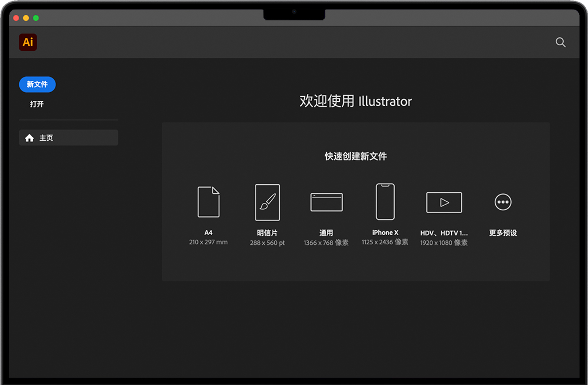This screenshot has height=385, width=588.
Task: Click the Adobe Illustrator Ai logo
Action: pyautogui.click(x=28, y=42)
